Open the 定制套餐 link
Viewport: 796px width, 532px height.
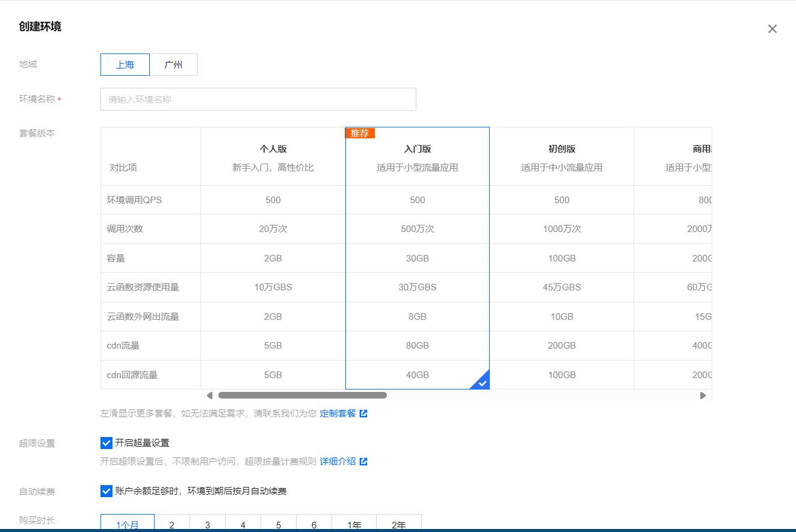point(338,414)
